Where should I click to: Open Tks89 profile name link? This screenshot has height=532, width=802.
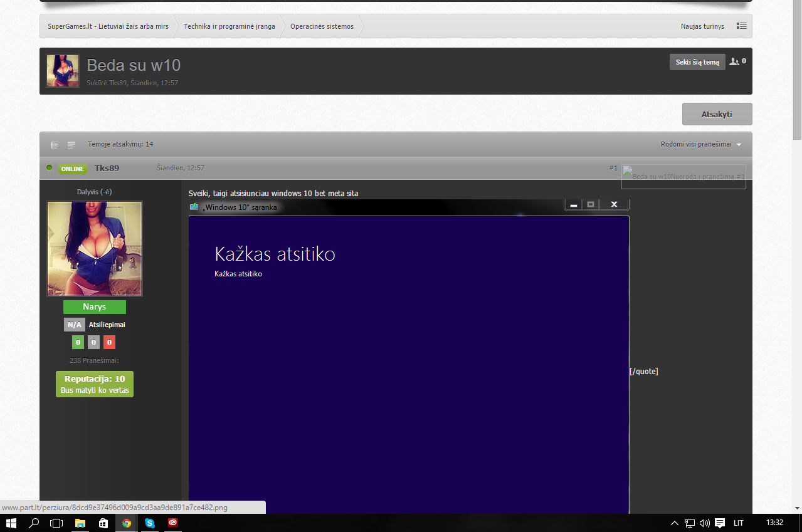(x=107, y=168)
